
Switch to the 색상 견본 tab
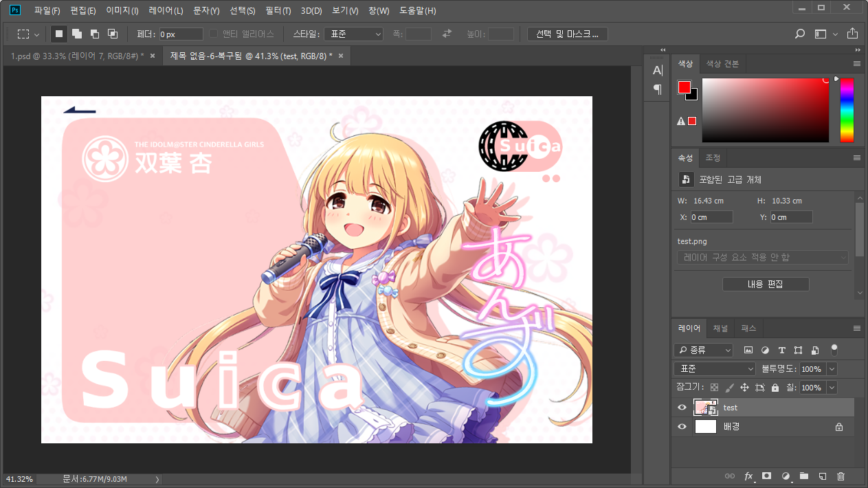coord(722,64)
